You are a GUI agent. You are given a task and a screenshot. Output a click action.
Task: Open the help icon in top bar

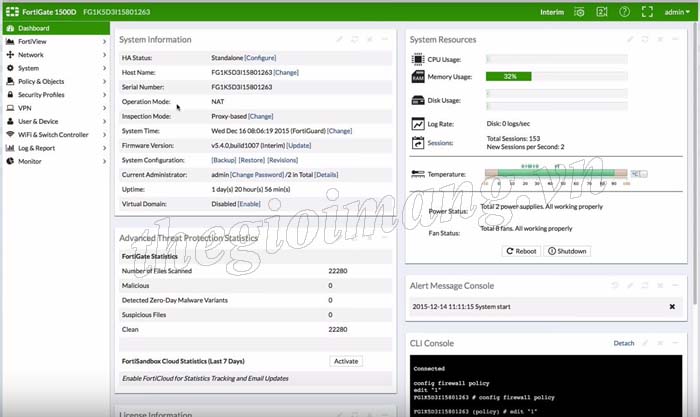pos(624,12)
